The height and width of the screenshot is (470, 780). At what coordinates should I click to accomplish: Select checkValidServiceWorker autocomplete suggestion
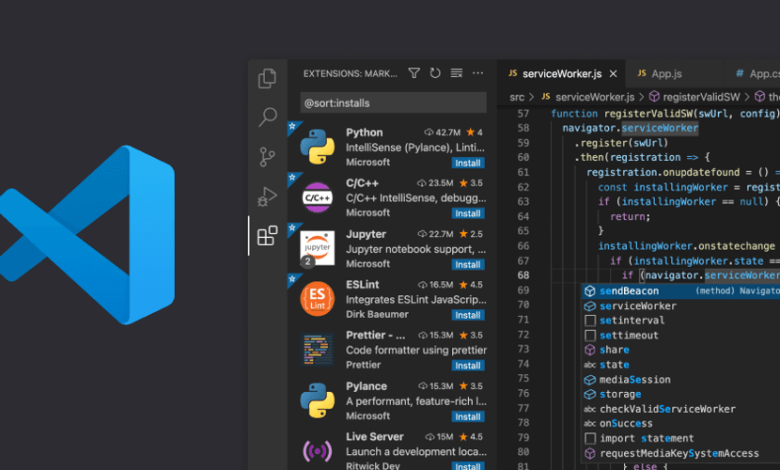681,409
